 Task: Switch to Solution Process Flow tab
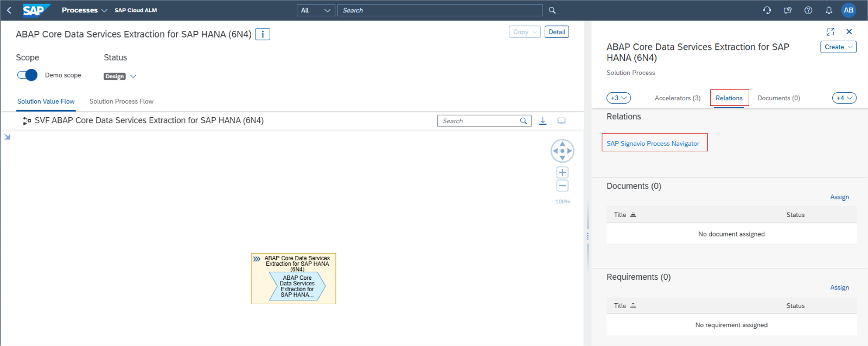click(x=121, y=101)
